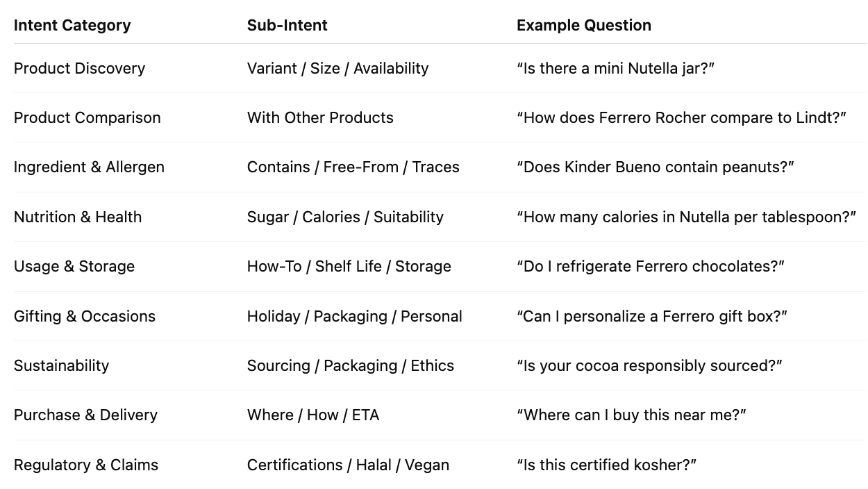Click the mini Nutella jar example question
The height and width of the screenshot is (489, 868).
point(616,68)
